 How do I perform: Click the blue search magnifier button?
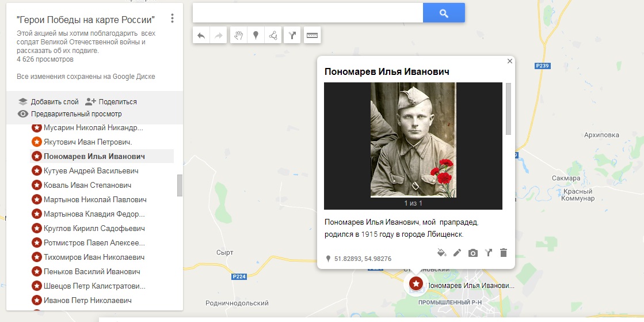(x=444, y=13)
